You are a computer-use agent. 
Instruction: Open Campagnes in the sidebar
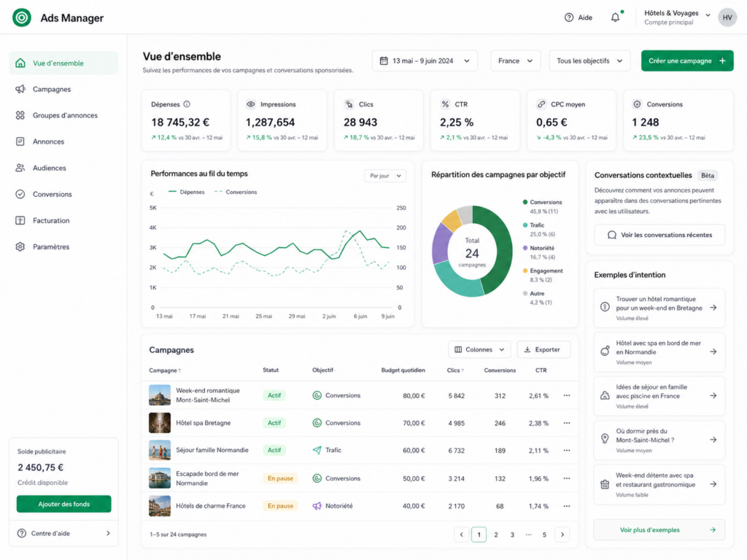click(64, 89)
